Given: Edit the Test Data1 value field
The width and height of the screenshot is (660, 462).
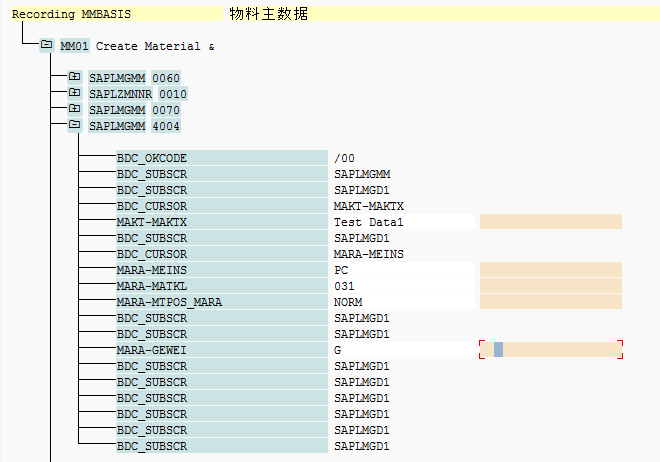Looking at the screenshot, I should point(404,222).
